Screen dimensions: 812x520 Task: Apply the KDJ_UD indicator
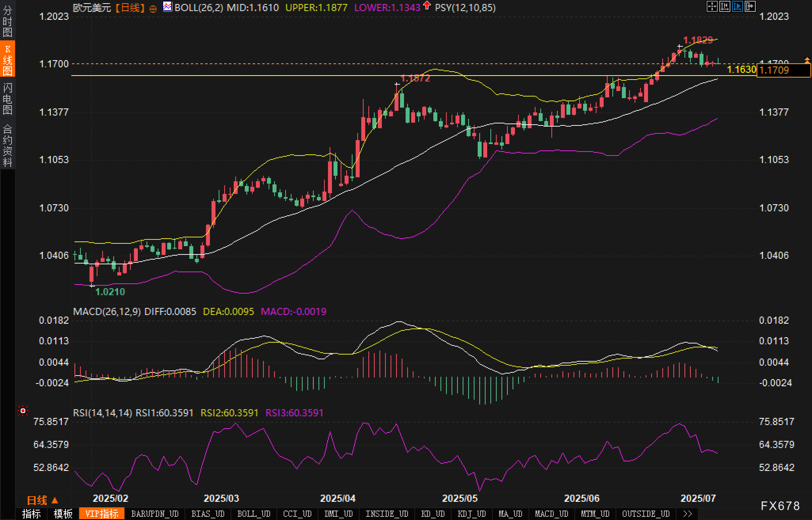point(471,514)
